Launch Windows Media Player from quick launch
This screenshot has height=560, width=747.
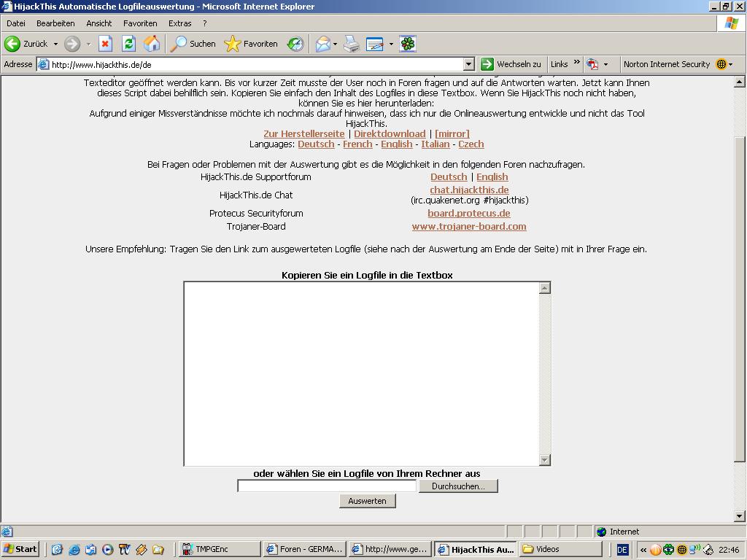(108, 550)
